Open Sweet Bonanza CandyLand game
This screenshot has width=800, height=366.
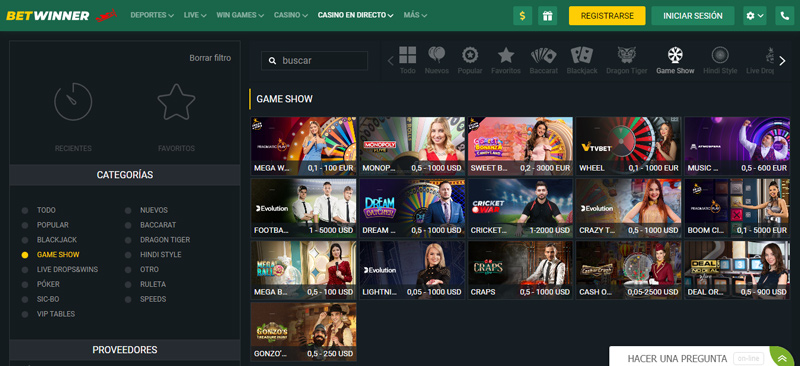pos(520,146)
